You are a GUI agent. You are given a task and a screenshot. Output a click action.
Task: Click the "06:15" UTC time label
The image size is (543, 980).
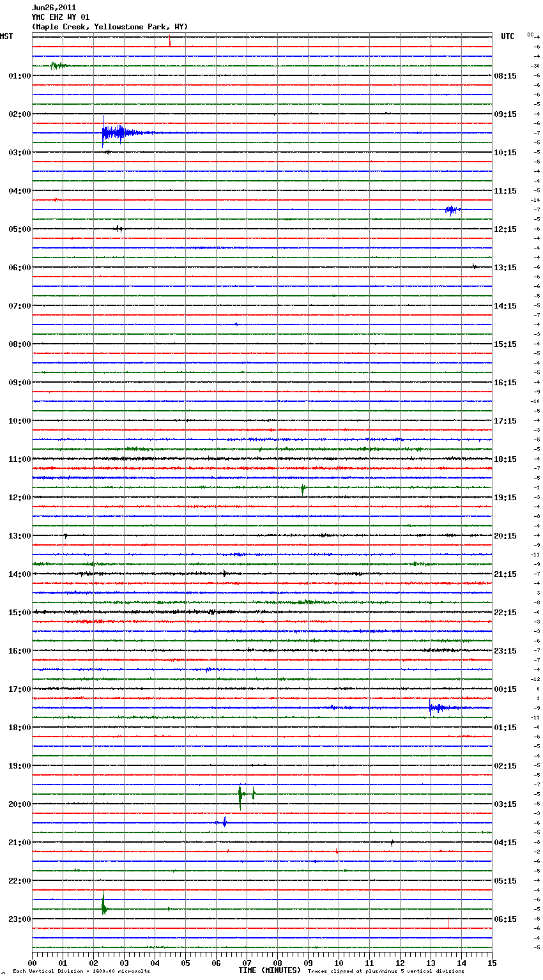pyautogui.click(x=505, y=919)
